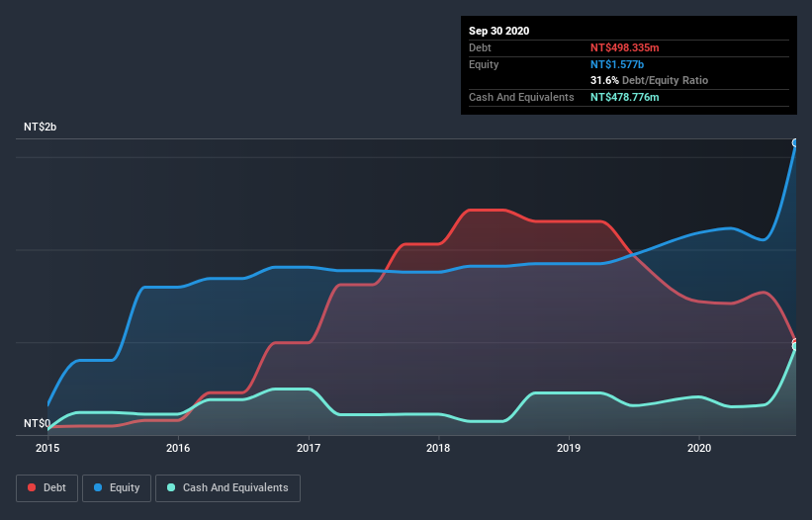Image resolution: width=812 pixels, height=520 pixels.
Task: Click the NT$498.335m debt value
Action: tap(624, 47)
